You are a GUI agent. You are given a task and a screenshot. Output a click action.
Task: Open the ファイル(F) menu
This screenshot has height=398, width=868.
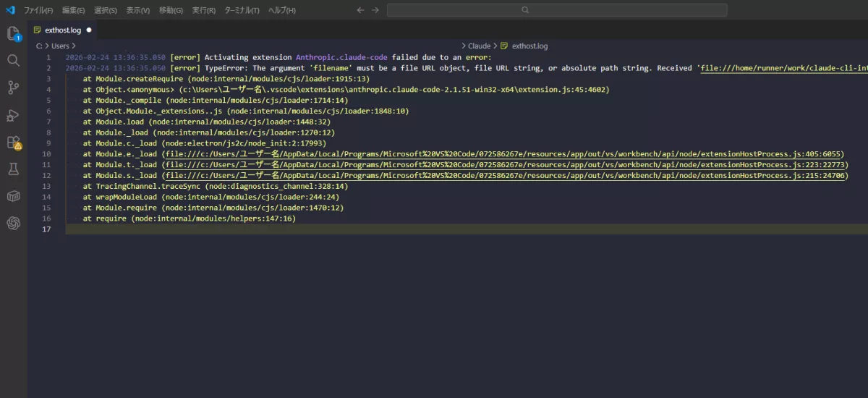click(38, 10)
